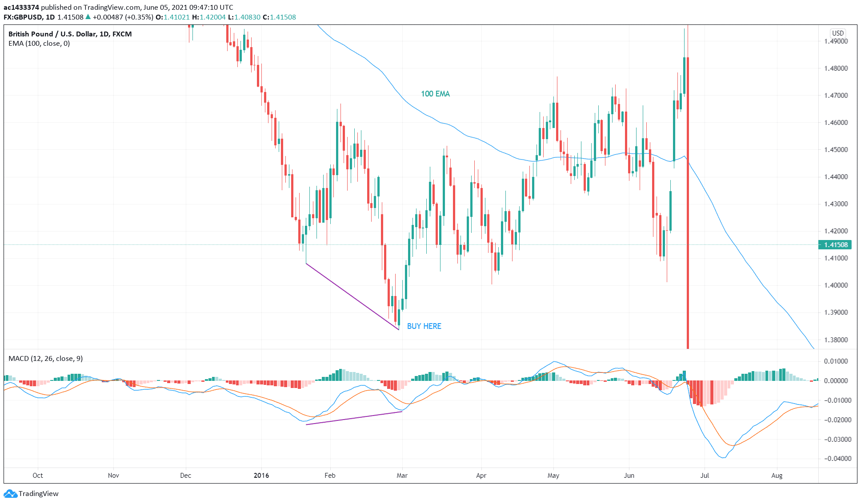This screenshot has height=504, width=861.
Task: Click the 1.38000 price axis label
Action: (836, 340)
